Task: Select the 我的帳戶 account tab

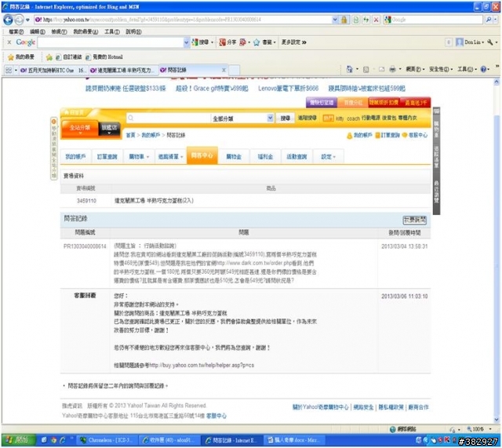Action: tap(75, 157)
